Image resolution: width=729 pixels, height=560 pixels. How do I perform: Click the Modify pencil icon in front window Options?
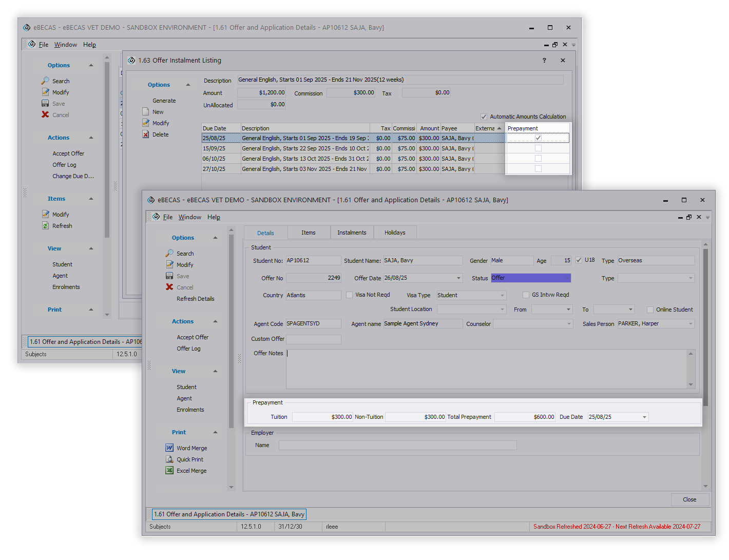169,265
